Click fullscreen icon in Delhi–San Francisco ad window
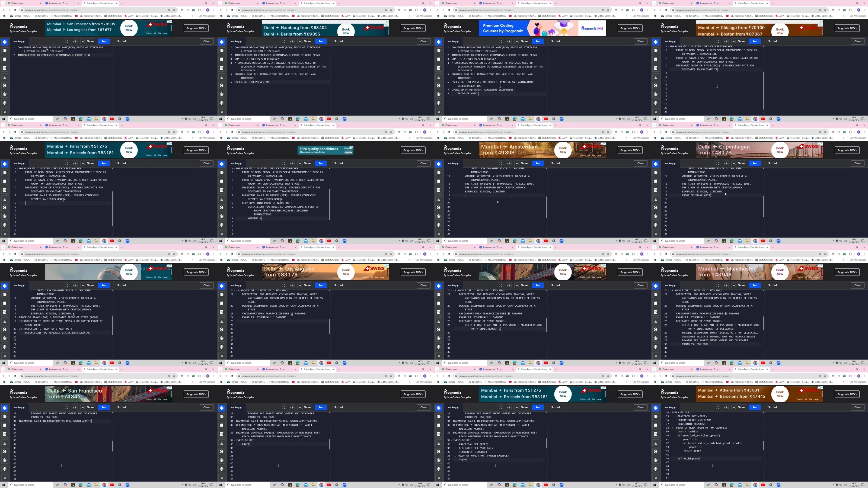The height and width of the screenshot is (488, 868). tap(66, 407)
